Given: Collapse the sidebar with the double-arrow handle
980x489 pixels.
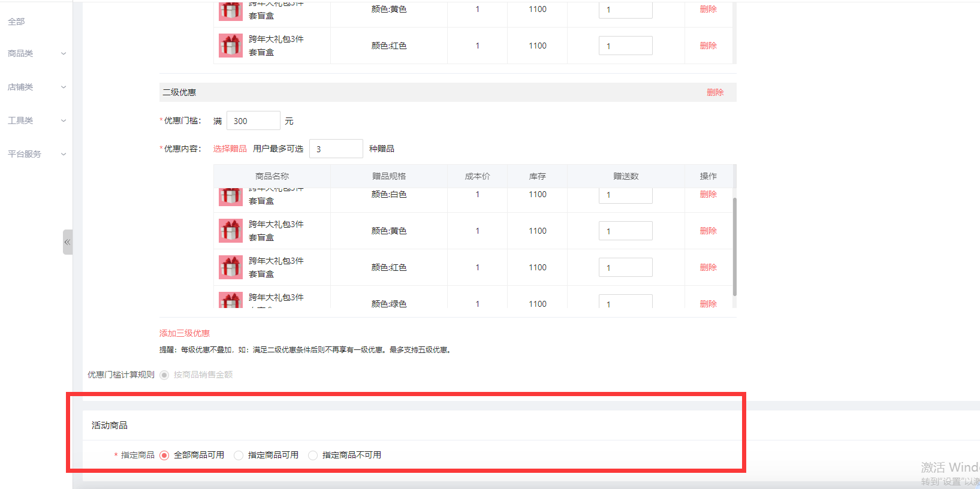Looking at the screenshot, I should [x=67, y=242].
